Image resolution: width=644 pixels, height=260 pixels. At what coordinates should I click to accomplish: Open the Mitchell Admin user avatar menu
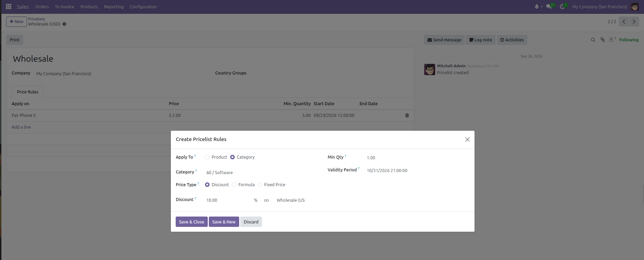click(x=635, y=7)
